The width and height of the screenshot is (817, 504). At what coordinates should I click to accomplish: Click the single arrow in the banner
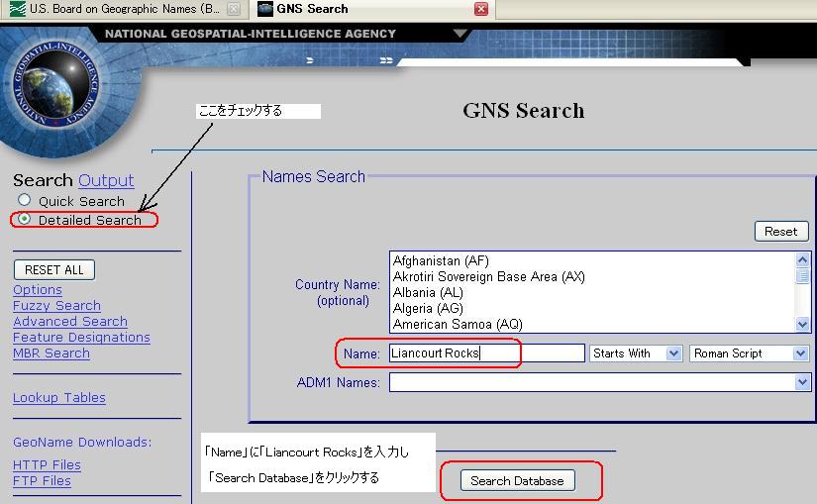[310, 60]
